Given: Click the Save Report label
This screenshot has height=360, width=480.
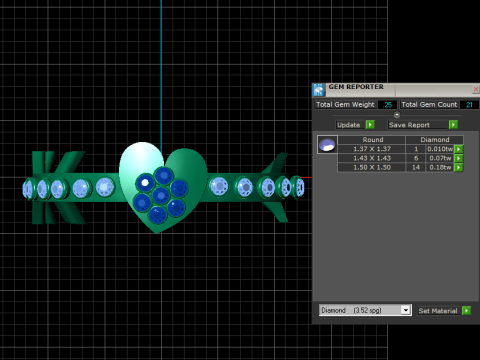Looking at the screenshot, I should (x=409, y=125).
